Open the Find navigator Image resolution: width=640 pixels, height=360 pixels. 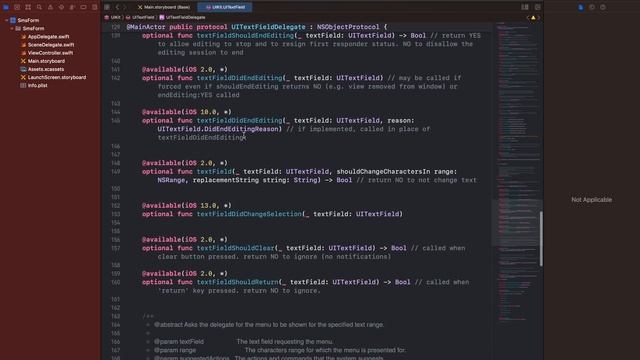click(39, 7)
